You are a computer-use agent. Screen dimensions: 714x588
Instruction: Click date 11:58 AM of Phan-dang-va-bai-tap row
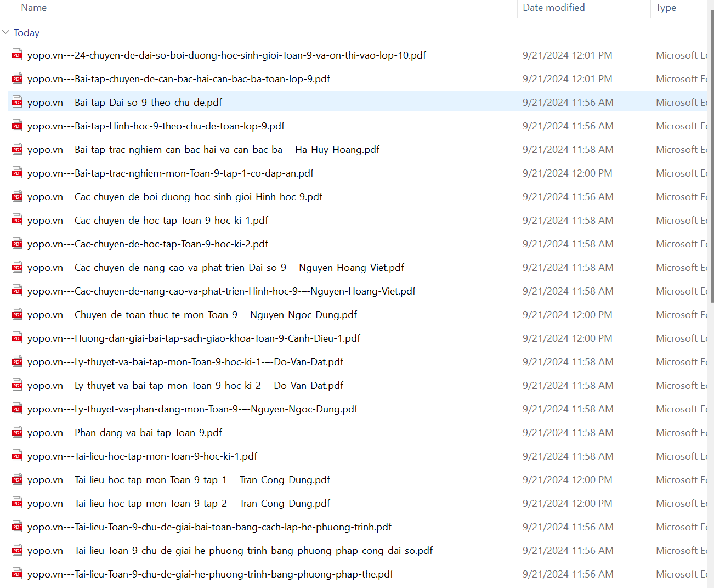(x=568, y=433)
